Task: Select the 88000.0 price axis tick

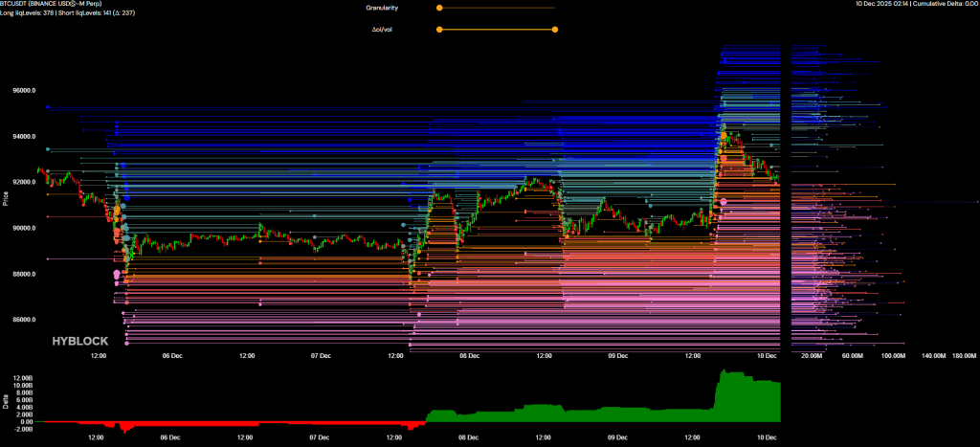Action: click(24, 275)
